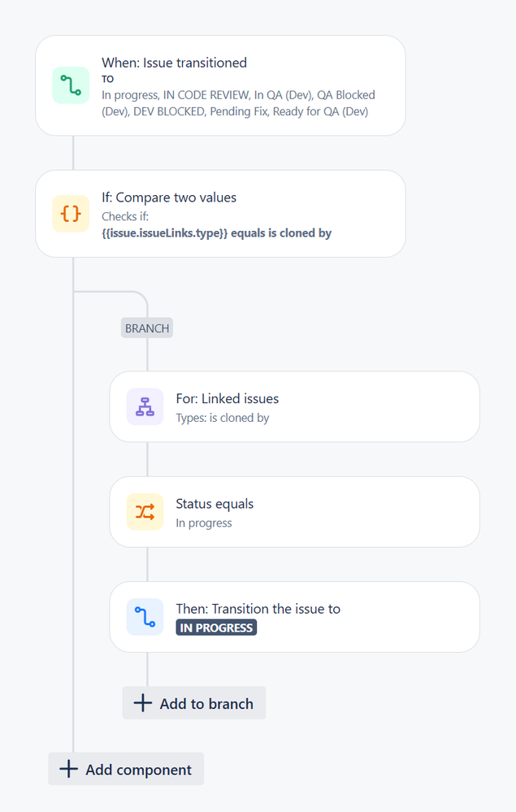Image resolution: width=516 pixels, height=812 pixels.
Task: Click the blue Transition issue action icon
Action: pyautogui.click(x=145, y=617)
